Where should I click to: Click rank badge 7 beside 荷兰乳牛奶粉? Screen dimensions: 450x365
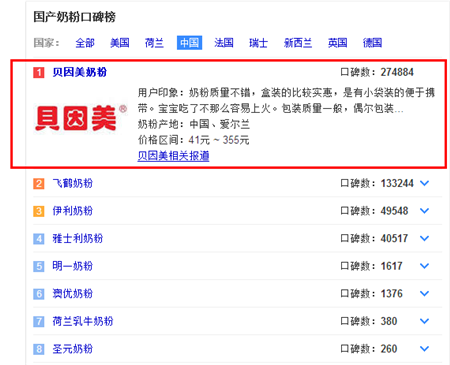click(x=39, y=322)
